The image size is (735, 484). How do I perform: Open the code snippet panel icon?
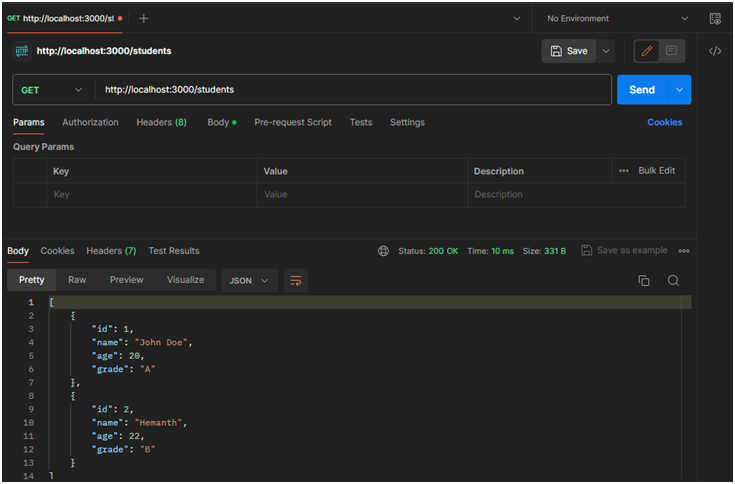(x=715, y=51)
